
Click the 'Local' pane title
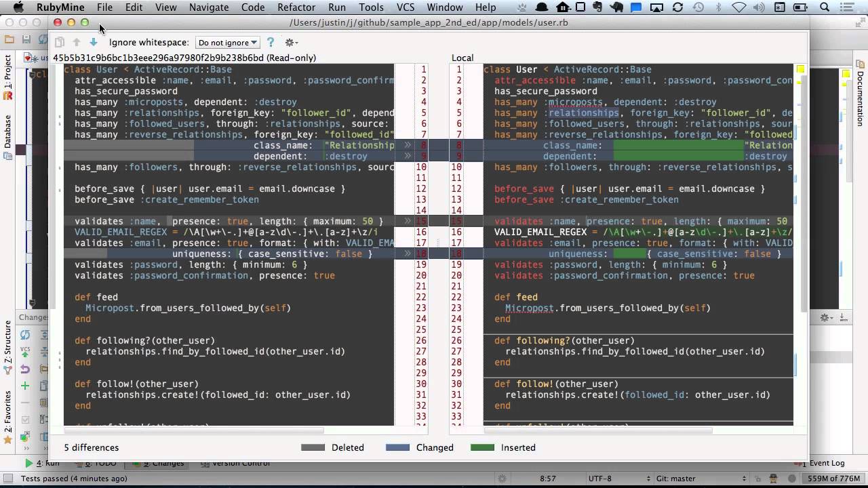pyautogui.click(x=462, y=58)
